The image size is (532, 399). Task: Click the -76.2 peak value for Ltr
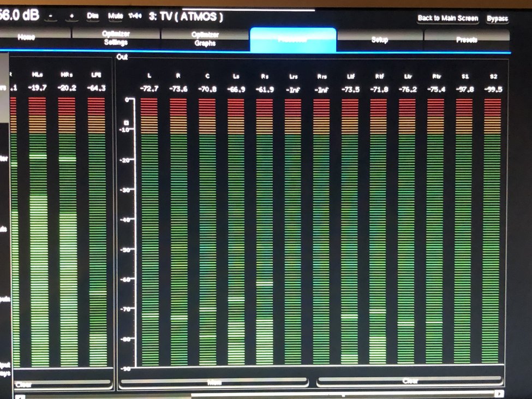click(408, 90)
